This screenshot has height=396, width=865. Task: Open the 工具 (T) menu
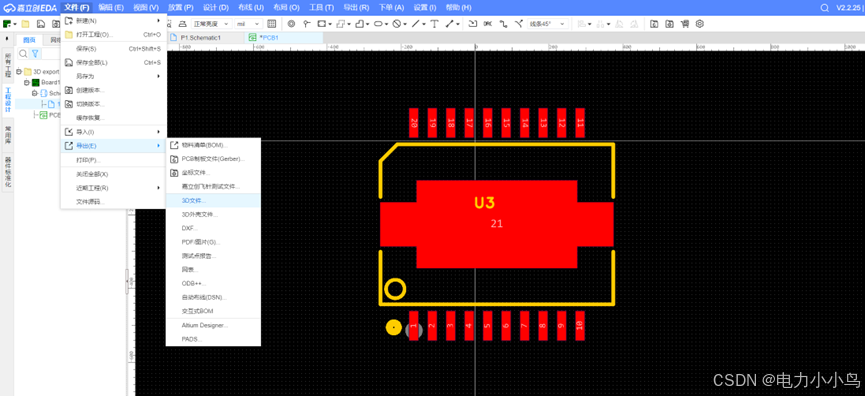321,8
